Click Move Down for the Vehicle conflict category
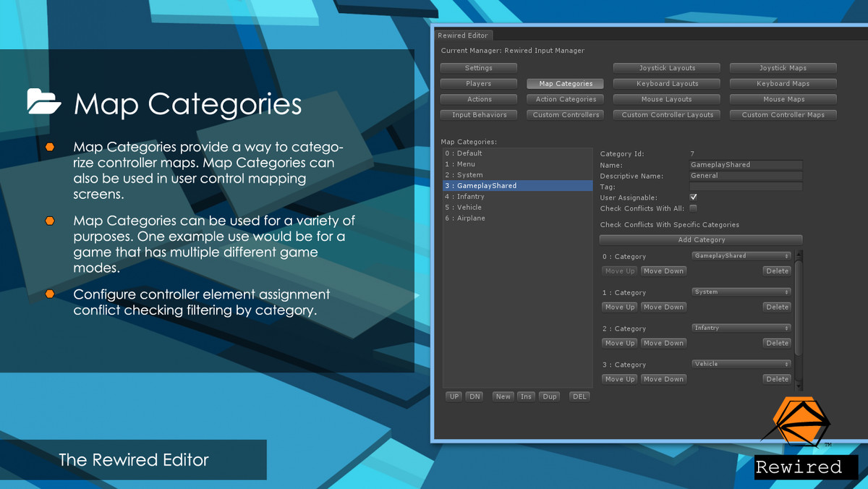The height and width of the screenshot is (489, 868). (x=663, y=380)
